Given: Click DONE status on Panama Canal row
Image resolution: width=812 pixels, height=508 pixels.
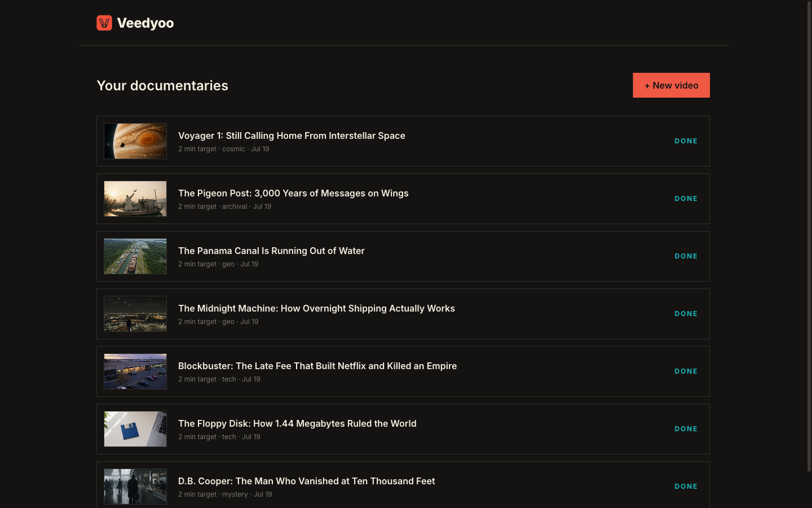Looking at the screenshot, I should click(x=686, y=256).
